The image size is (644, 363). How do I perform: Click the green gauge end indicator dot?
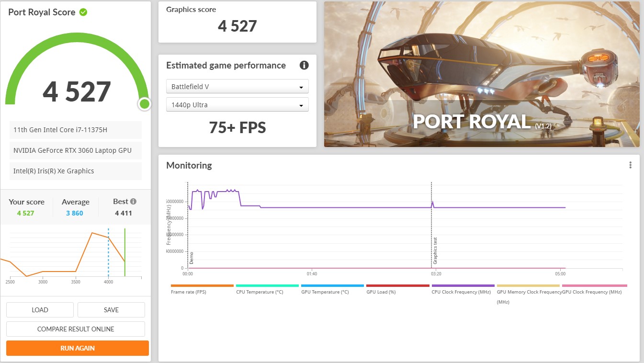click(x=144, y=104)
